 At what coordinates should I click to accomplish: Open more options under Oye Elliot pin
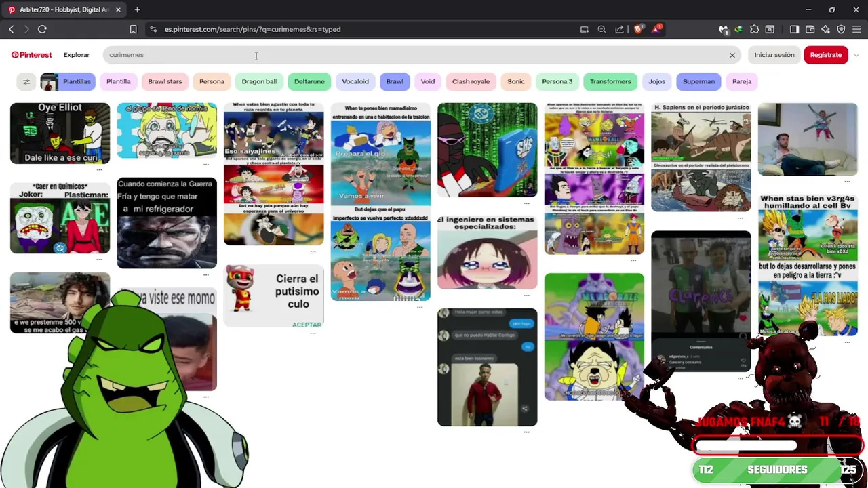click(100, 169)
